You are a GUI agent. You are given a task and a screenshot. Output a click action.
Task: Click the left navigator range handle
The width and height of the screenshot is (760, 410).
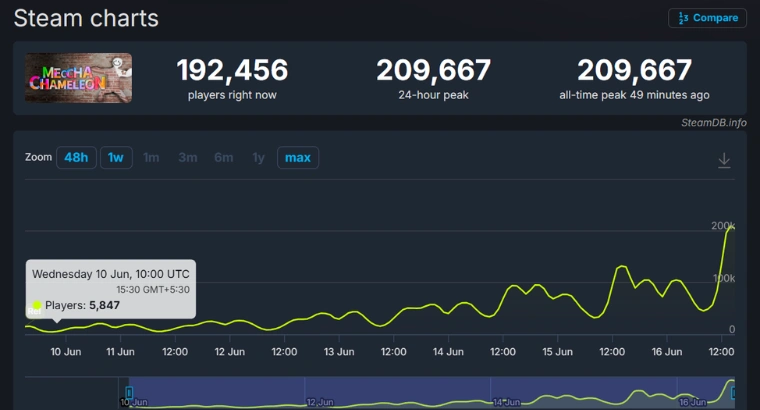(x=129, y=392)
